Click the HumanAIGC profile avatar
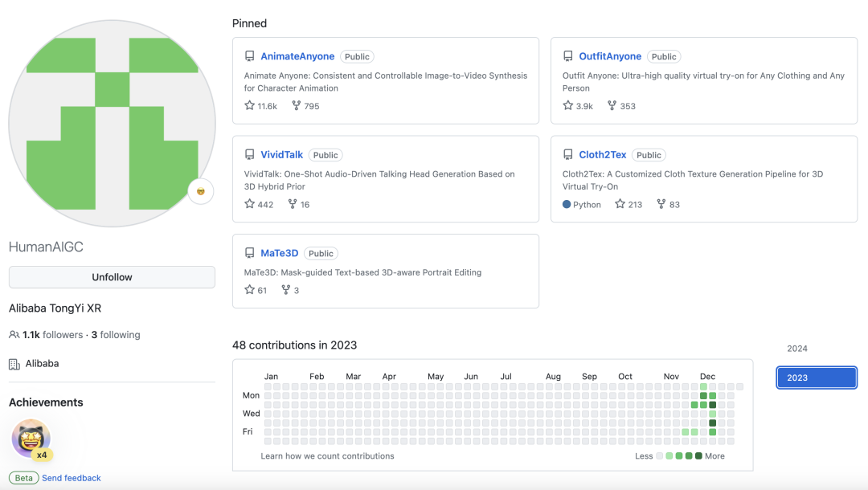This screenshot has width=868, height=490. tap(112, 124)
